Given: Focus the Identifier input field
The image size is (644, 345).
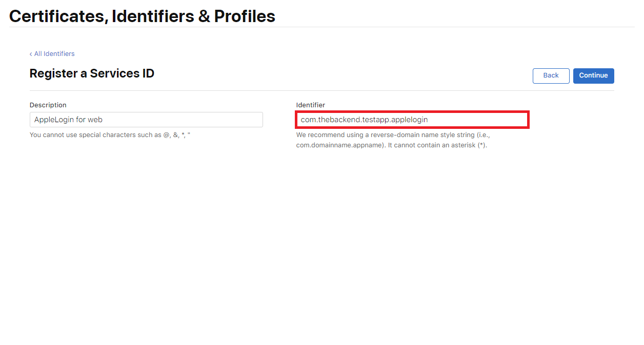Looking at the screenshot, I should coord(412,120).
